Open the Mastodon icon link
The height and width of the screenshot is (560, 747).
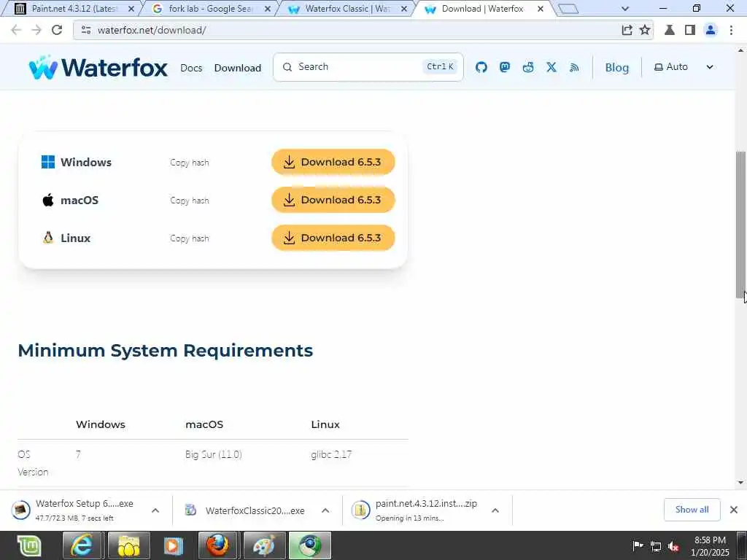pos(505,67)
